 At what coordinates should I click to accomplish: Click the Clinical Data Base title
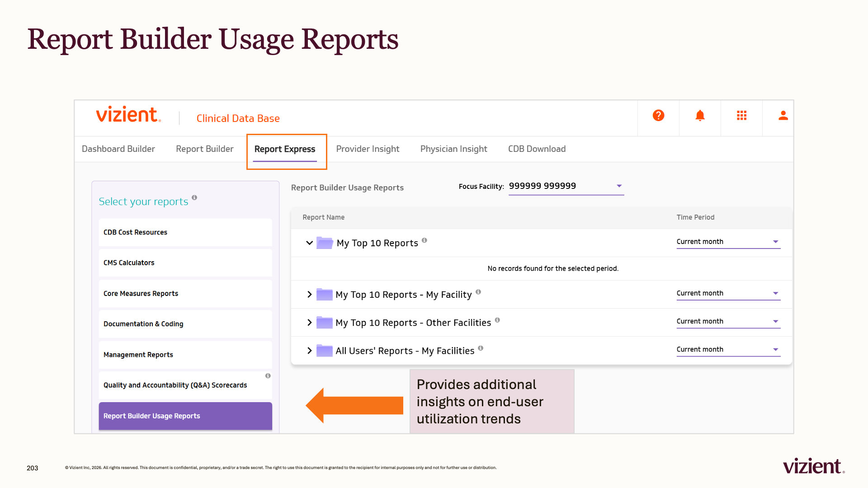point(238,118)
